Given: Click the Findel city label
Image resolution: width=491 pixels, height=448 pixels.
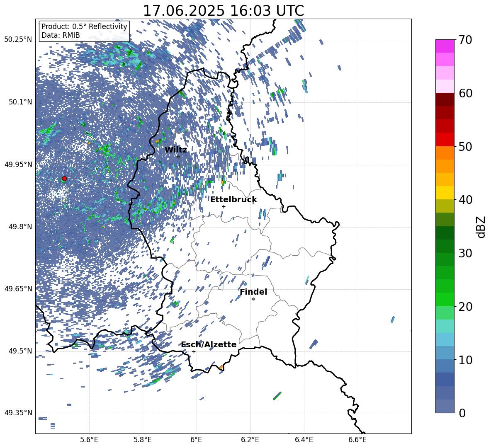Looking at the screenshot, I should pos(253,292).
